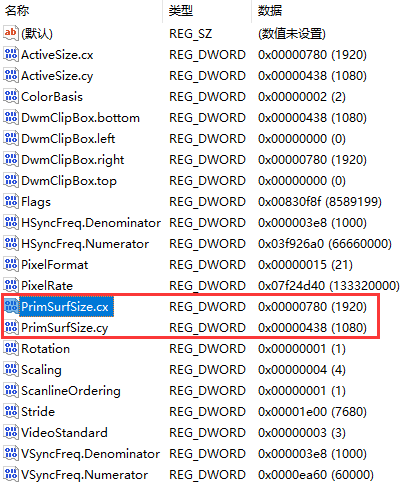Select the ScanlineOrdering value name
Image resolution: width=406 pixels, height=484 pixels.
click(x=71, y=391)
